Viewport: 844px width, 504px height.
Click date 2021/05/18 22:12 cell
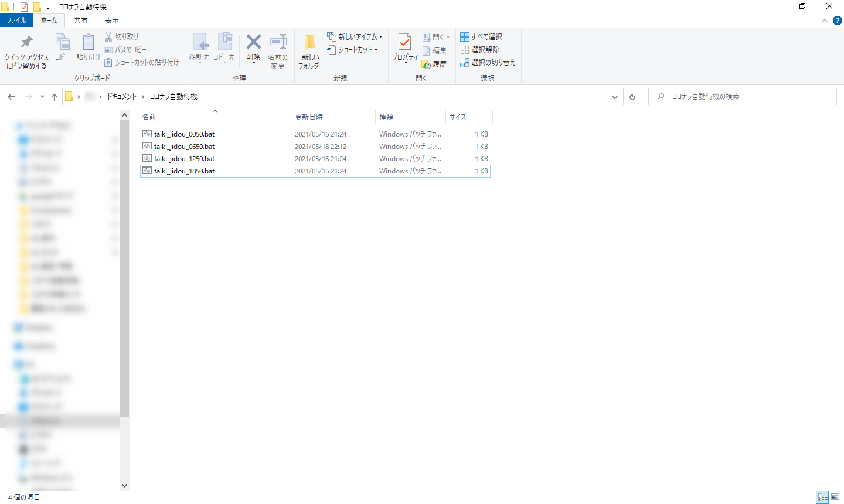321,147
